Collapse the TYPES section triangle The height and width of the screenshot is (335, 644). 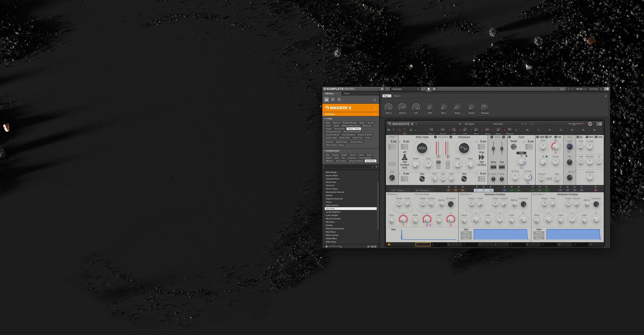coord(325,119)
